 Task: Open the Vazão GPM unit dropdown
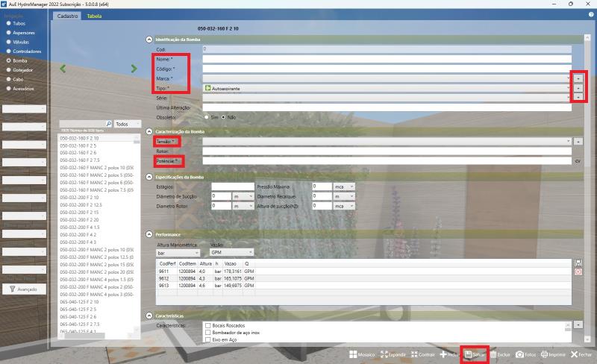point(231,253)
